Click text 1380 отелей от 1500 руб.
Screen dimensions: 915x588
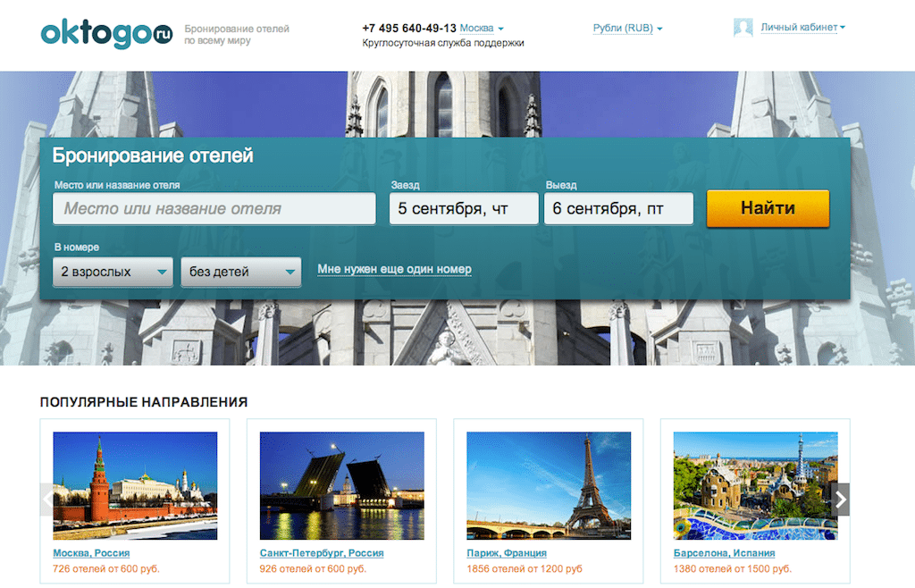[733, 568]
